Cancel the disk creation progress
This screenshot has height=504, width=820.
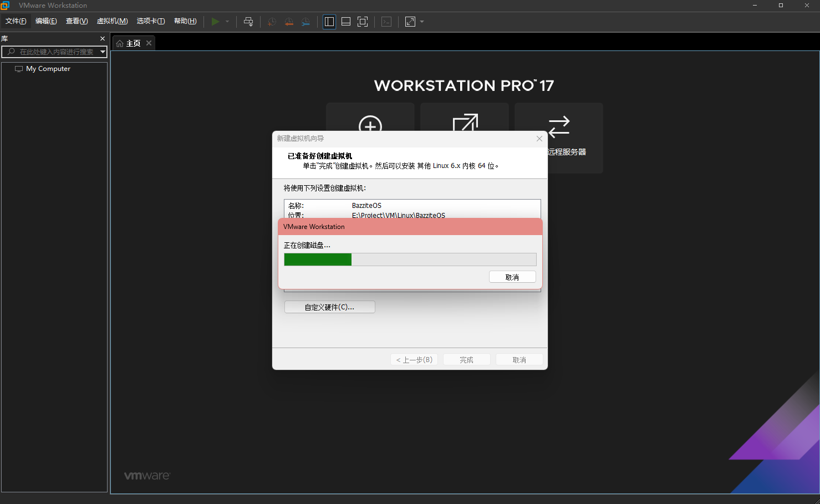[x=512, y=276]
